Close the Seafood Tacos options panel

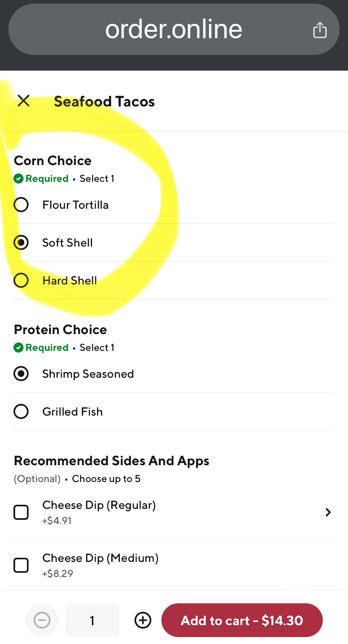click(x=23, y=101)
